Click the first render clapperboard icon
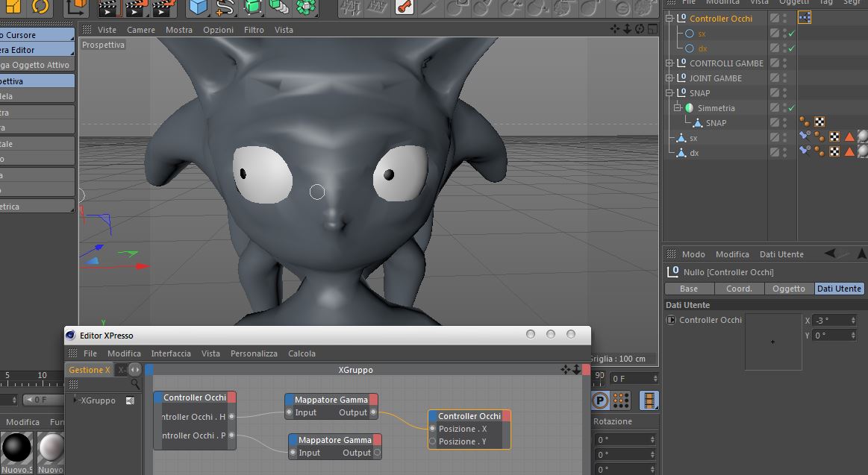 coord(108,7)
